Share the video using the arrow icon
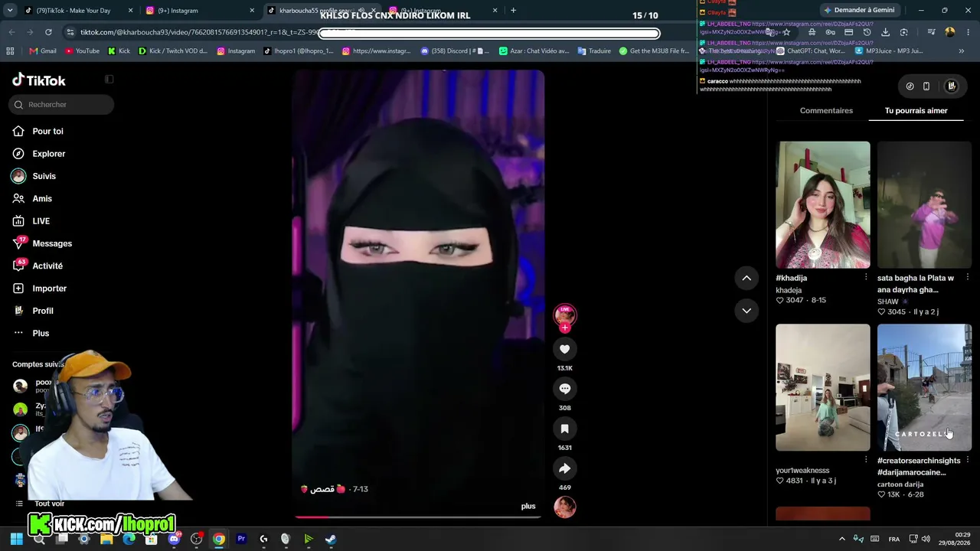This screenshot has height=551, width=980. coord(564,468)
